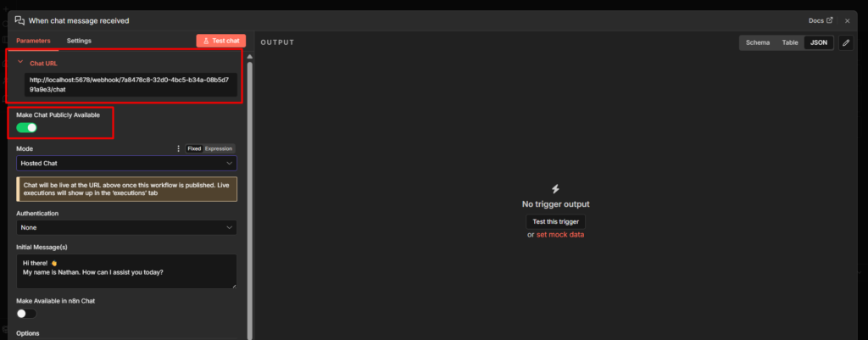This screenshot has width=868, height=340.
Task: Follow the set mock data link
Action: tap(560, 235)
